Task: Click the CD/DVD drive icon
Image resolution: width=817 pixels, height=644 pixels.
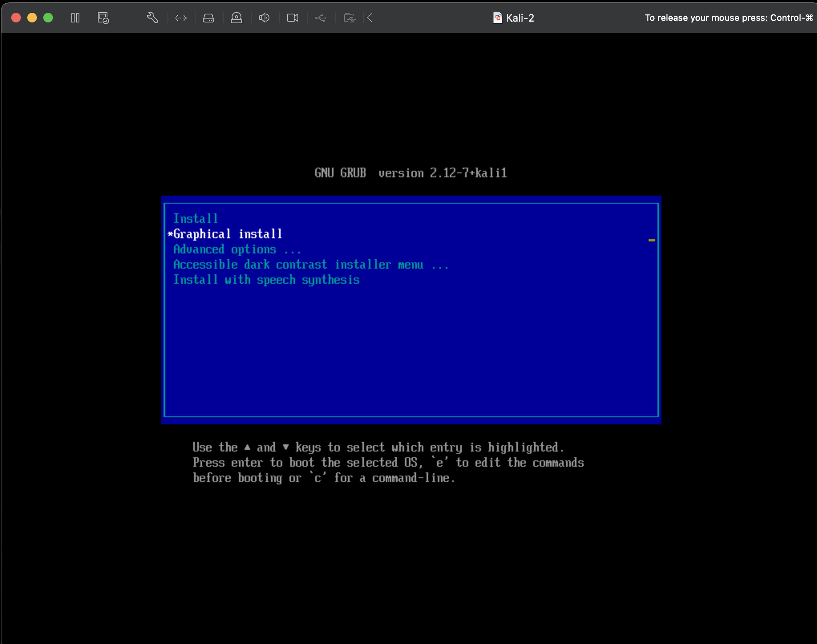Action: [236, 18]
